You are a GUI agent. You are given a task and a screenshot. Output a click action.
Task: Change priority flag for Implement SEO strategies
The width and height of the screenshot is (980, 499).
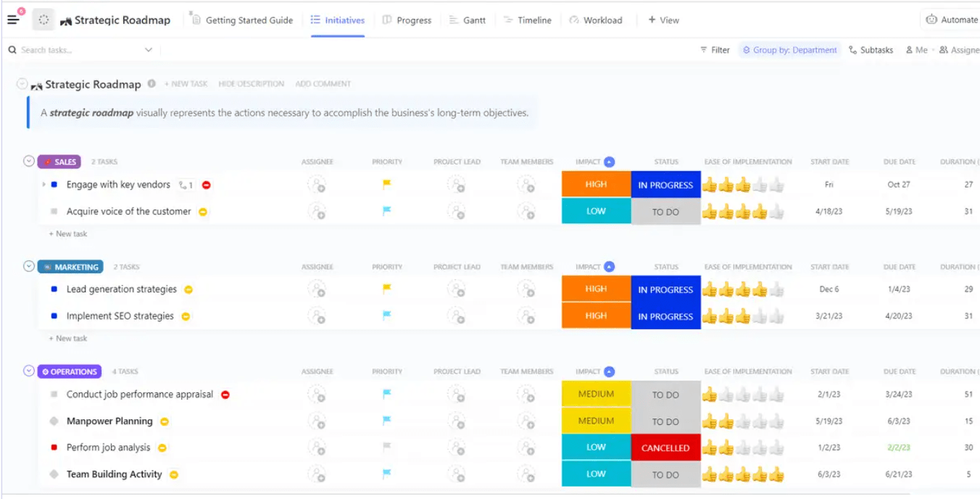point(387,316)
